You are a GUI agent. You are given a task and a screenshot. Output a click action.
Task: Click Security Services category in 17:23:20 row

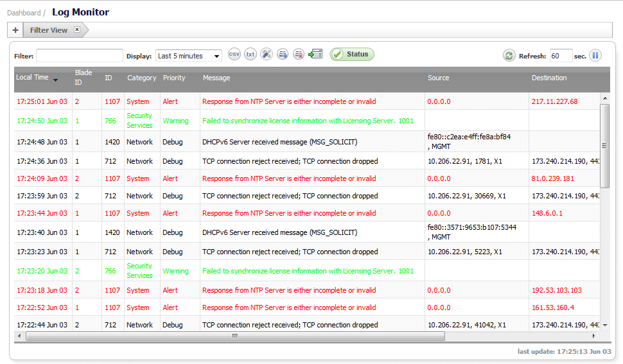(x=139, y=271)
